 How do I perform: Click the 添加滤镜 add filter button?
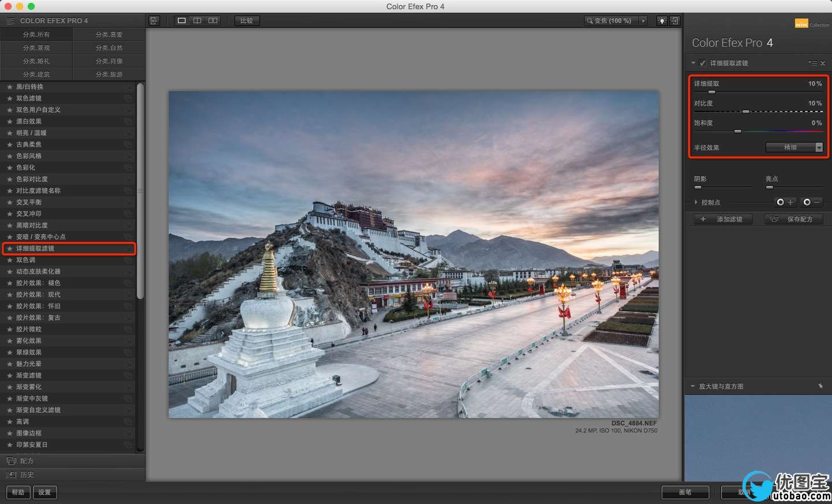(723, 219)
